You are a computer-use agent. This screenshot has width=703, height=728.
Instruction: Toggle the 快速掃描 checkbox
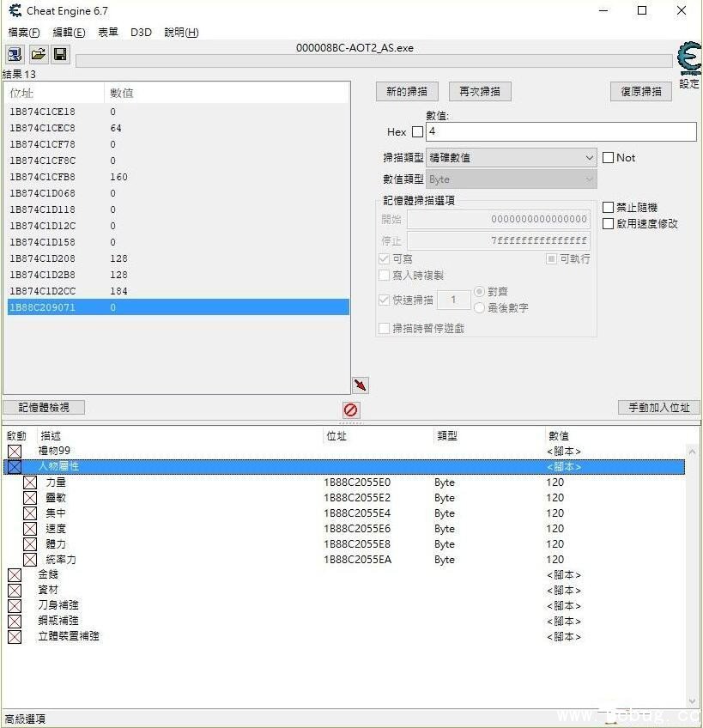tap(384, 300)
